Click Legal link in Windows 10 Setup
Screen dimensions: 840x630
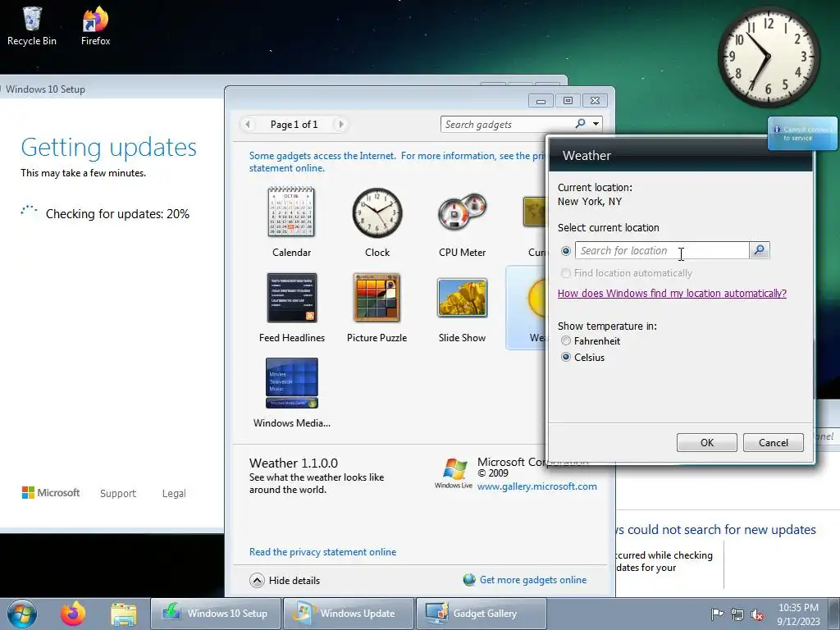coord(174,493)
